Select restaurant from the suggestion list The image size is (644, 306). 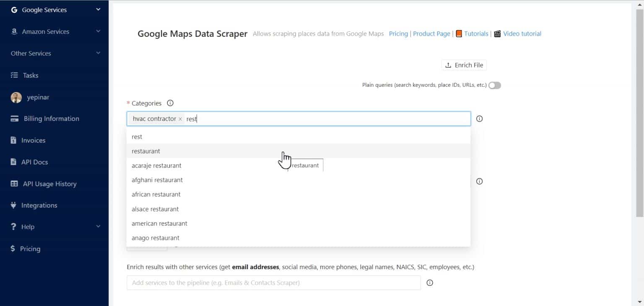pos(146,151)
